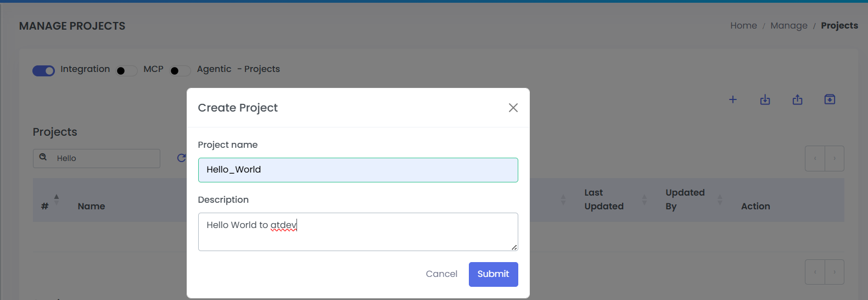Click the export projects icon
868x300 pixels.
click(797, 99)
